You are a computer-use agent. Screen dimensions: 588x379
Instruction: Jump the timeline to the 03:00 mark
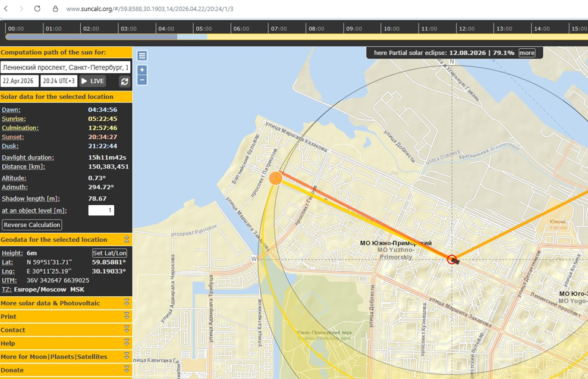[x=128, y=29]
